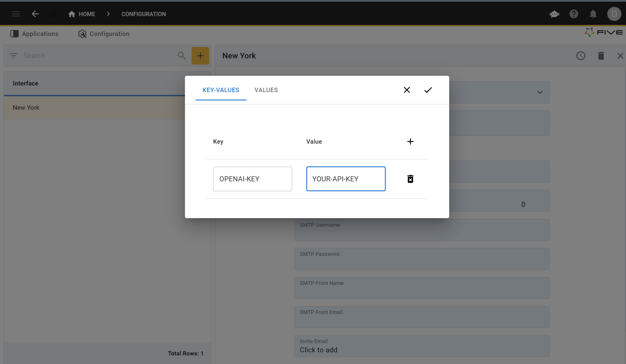The width and height of the screenshot is (626, 364).
Task: Open the hamburger menu
Action: pos(16,14)
